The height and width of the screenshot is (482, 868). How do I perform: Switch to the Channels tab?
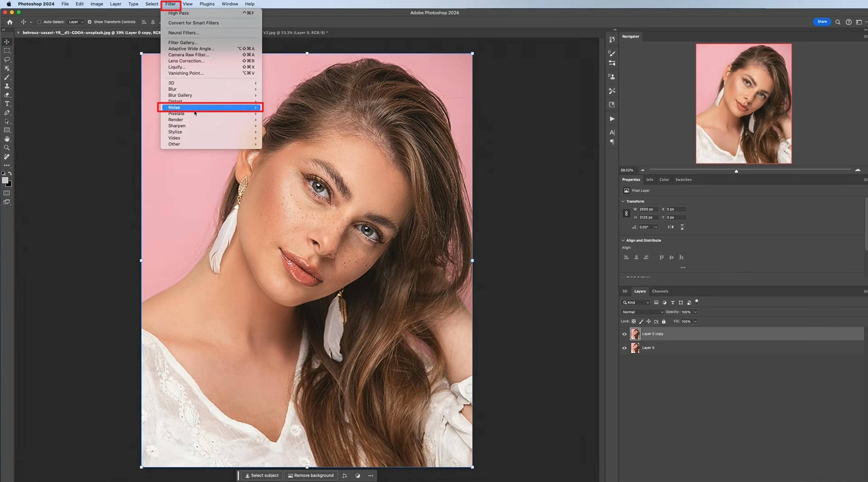tap(660, 291)
